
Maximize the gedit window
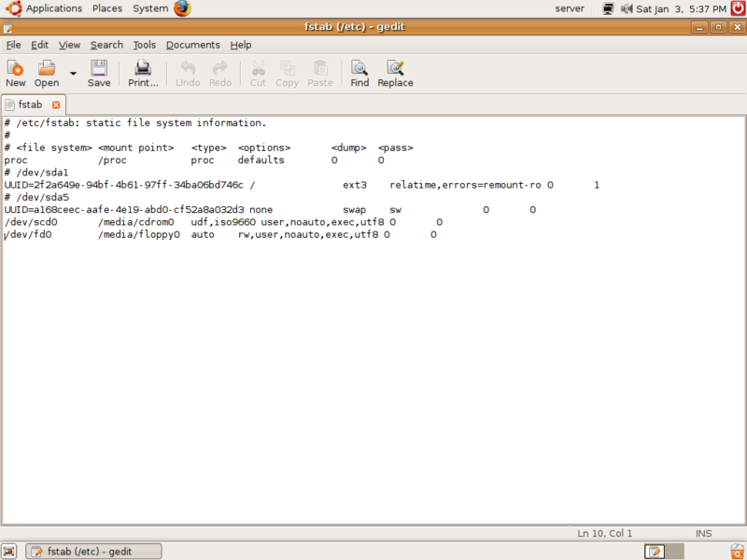pyautogui.click(x=718, y=27)
